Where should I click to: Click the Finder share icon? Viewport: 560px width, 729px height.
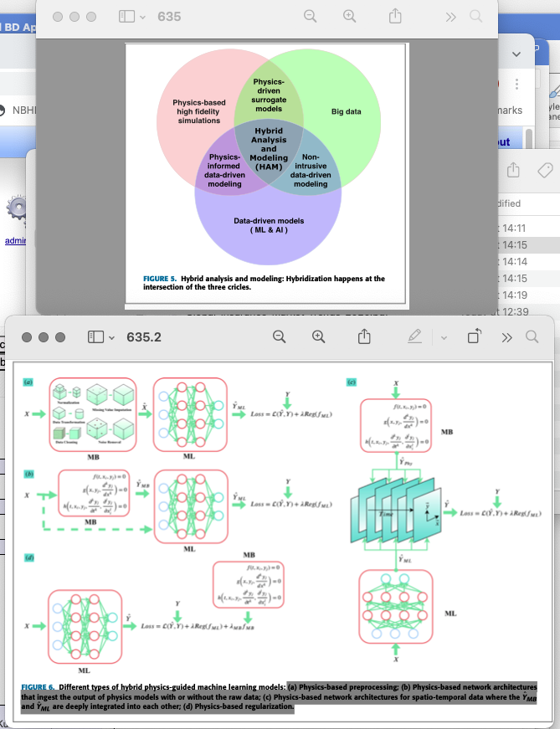coord(513,170)
